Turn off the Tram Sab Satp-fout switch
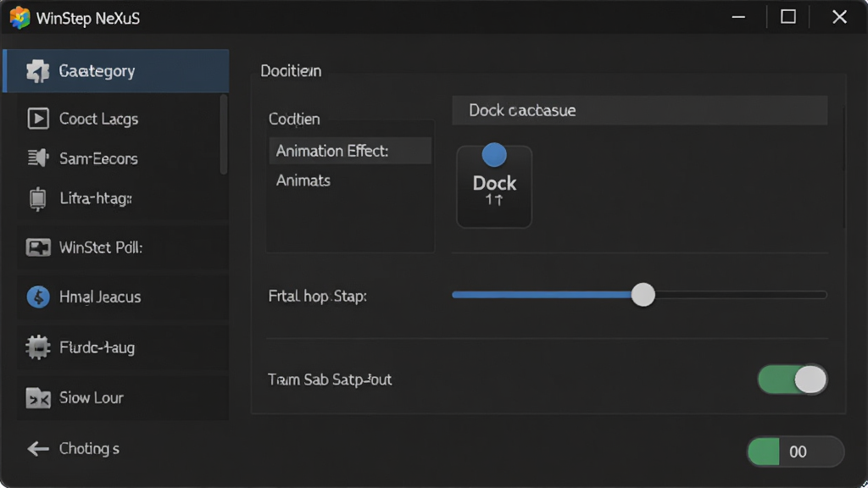Image resolution: width=868 pixels, height=488 pixels. click(x=793, y=380)
